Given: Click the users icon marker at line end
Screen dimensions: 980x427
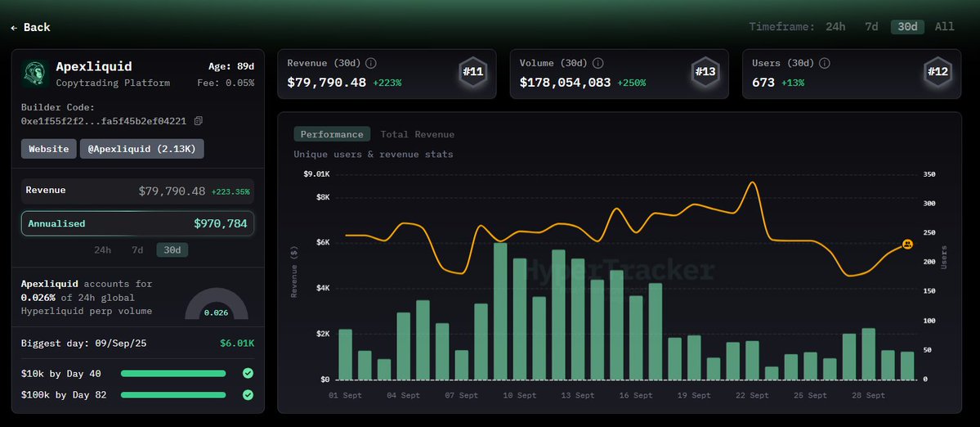Looking at the screenshot, I should coord(907,245).
